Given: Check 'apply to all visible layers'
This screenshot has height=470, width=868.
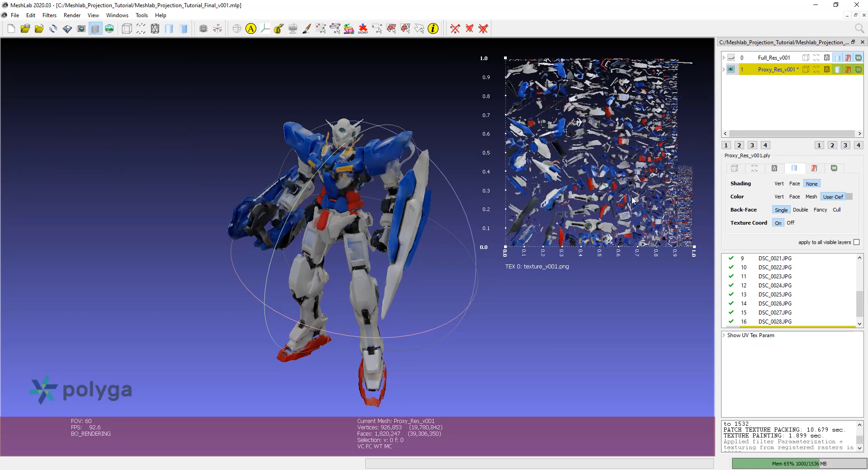Looking at the screenshot, I should tap(856, 242).
